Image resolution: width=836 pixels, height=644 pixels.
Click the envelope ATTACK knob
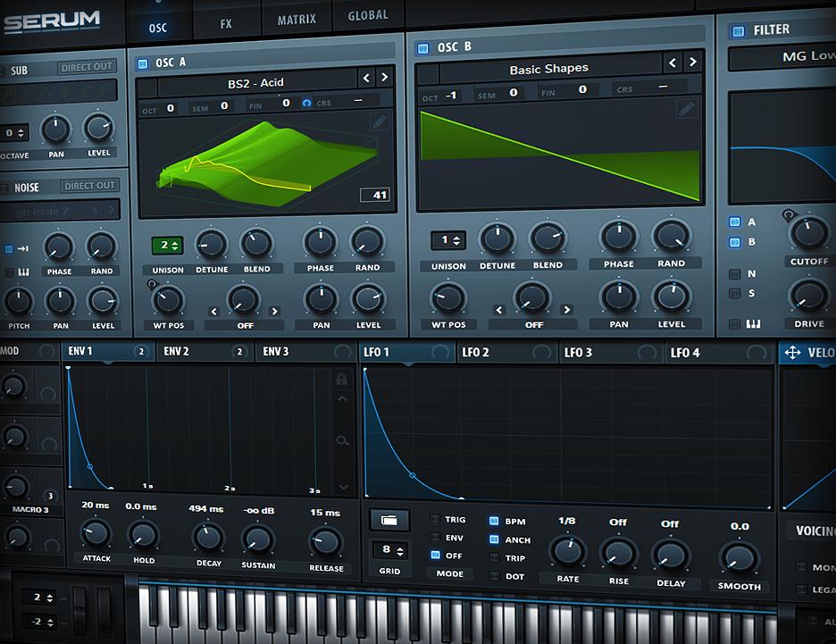pos(96,532)
